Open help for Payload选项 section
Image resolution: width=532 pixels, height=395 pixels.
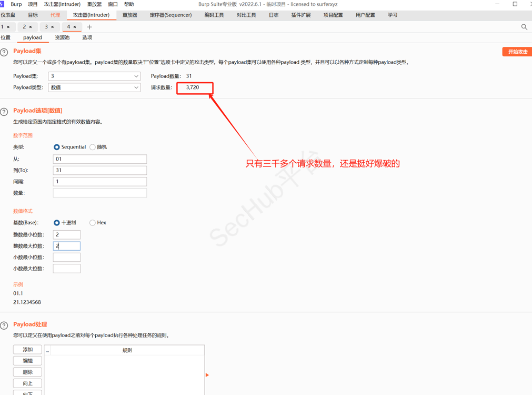tap(4, 112)
